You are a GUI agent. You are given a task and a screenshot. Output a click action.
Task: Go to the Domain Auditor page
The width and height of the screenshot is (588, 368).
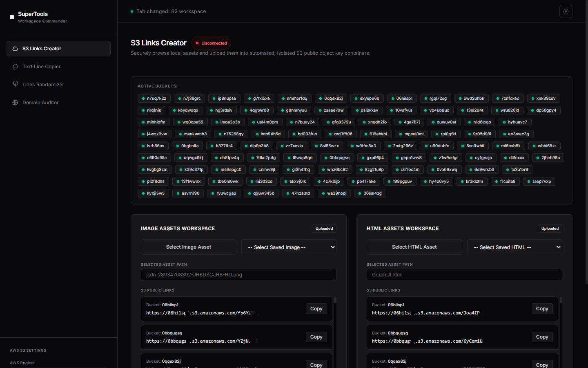pyautogui.click(x=58, y=103)
